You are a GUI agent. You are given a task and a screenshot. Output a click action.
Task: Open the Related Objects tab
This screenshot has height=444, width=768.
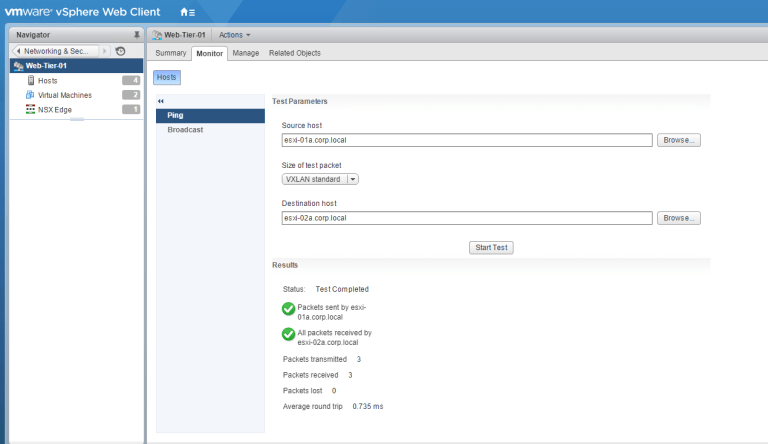click(295, 53)
